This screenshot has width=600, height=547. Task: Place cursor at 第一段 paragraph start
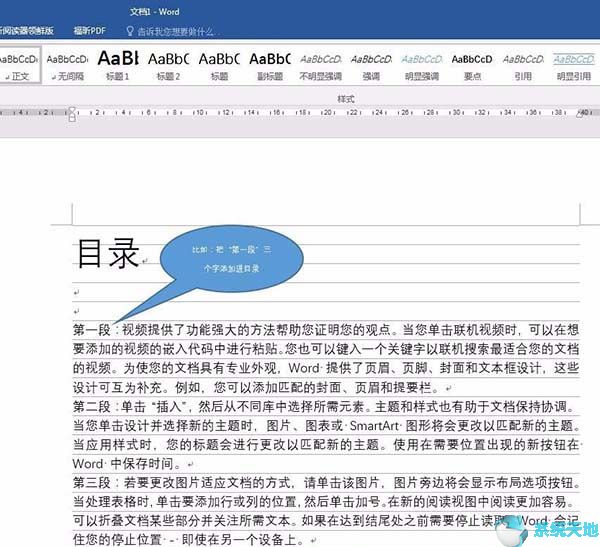point(75,329)
